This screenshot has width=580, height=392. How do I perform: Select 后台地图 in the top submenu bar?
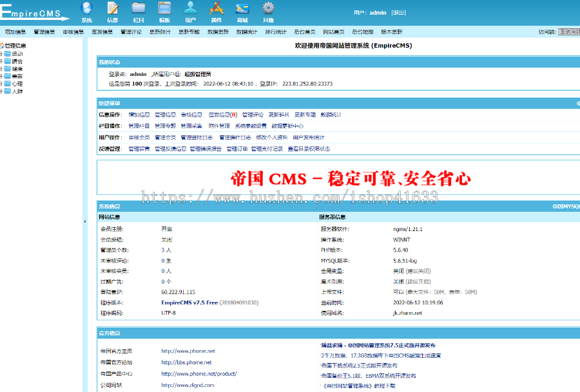pyautogui.click(x=362, y=32)
